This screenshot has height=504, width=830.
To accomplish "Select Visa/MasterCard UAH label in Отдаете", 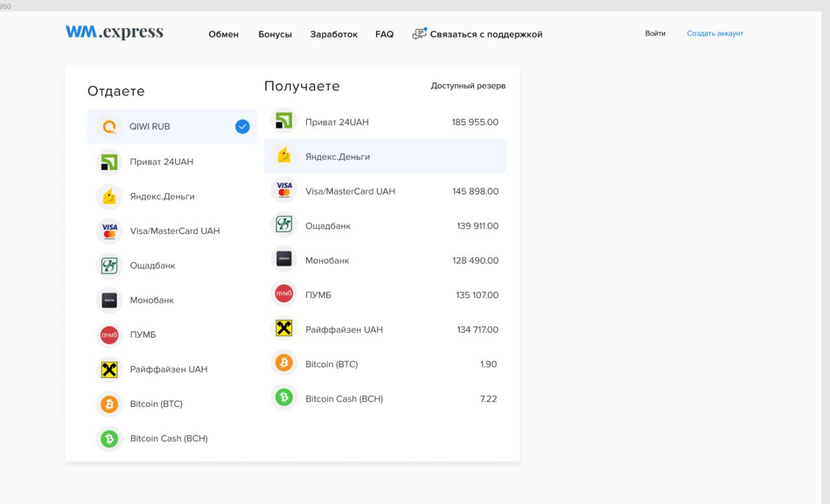I will point(175,231).
